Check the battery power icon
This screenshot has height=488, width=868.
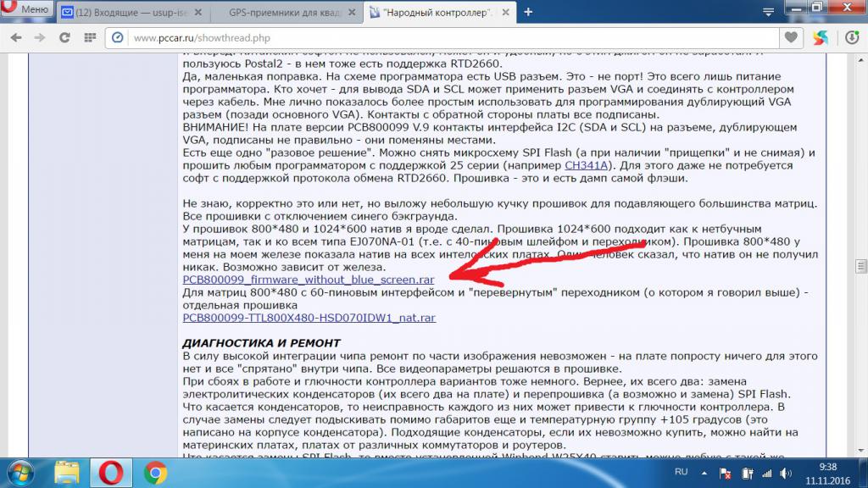coord(748,474)
